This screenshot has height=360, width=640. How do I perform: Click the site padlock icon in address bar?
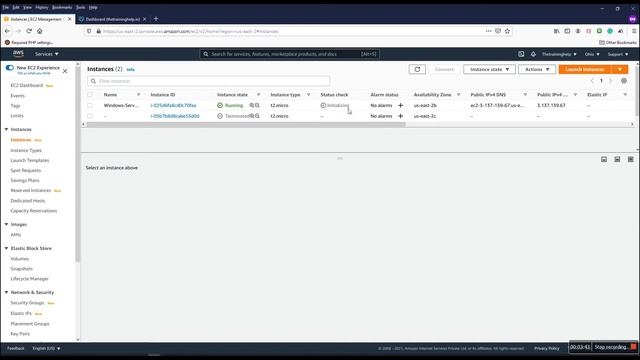tap(98, 31)
